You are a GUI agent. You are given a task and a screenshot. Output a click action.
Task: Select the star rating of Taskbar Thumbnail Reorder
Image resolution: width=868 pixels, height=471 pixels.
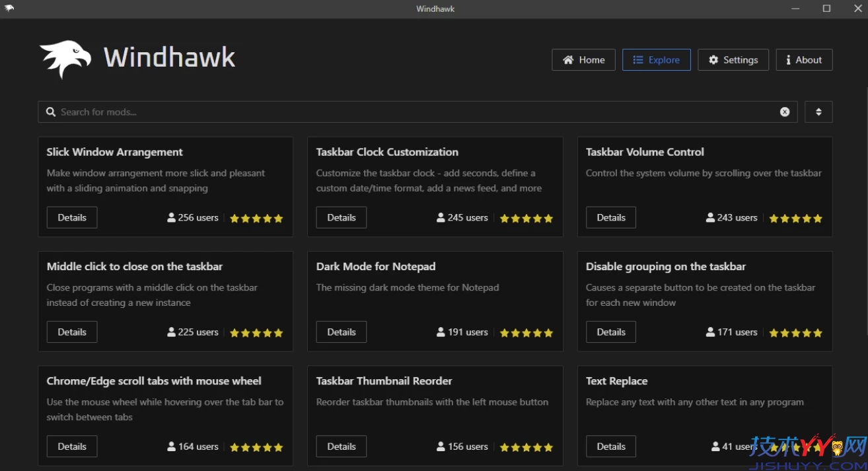point(526,447)
